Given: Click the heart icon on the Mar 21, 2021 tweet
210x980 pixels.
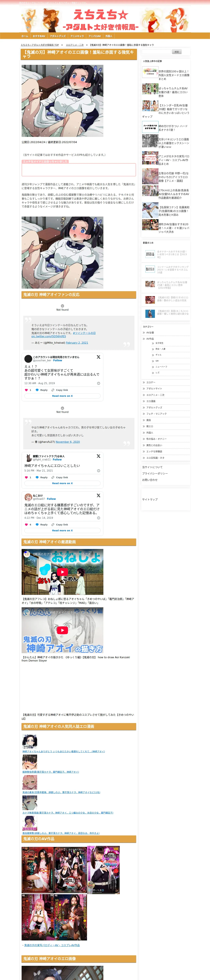Looking at the screenshot, I should pos(26,477).
